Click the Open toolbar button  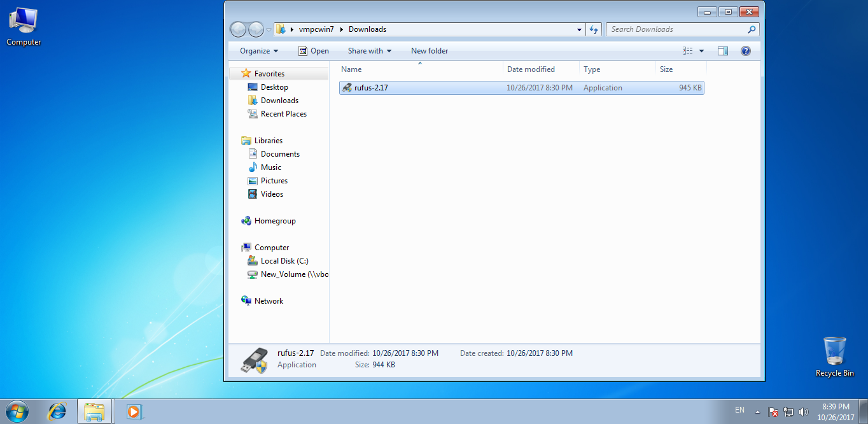(314, 51)
